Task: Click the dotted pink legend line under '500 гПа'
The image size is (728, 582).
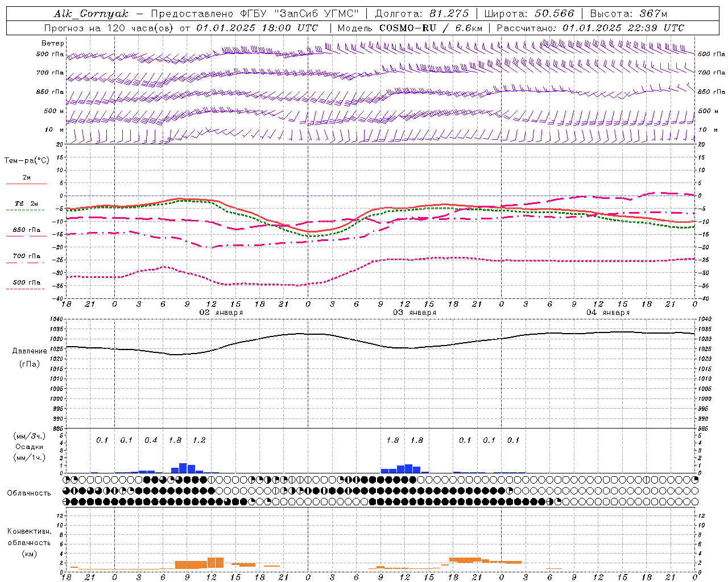Action: 25,289
